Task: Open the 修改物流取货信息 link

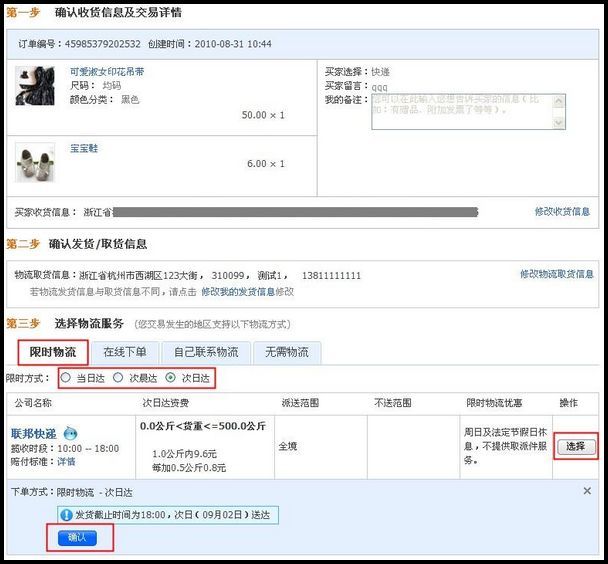Action: click(556, 274)
